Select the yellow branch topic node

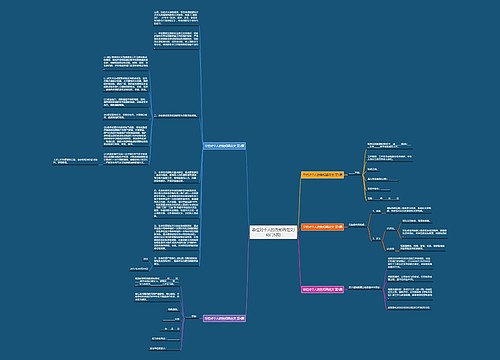pyautogui.click(x=322, y=175)
